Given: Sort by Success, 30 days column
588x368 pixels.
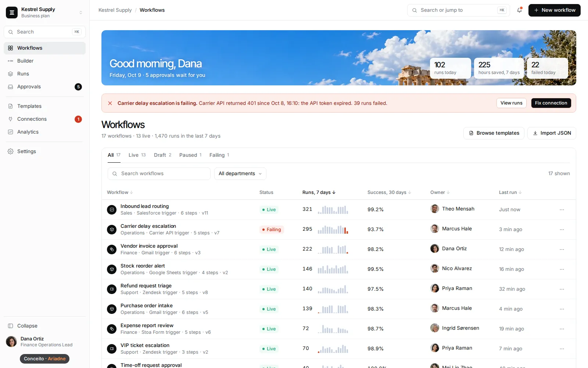Looking at the screenshot, I should [389, 192].
